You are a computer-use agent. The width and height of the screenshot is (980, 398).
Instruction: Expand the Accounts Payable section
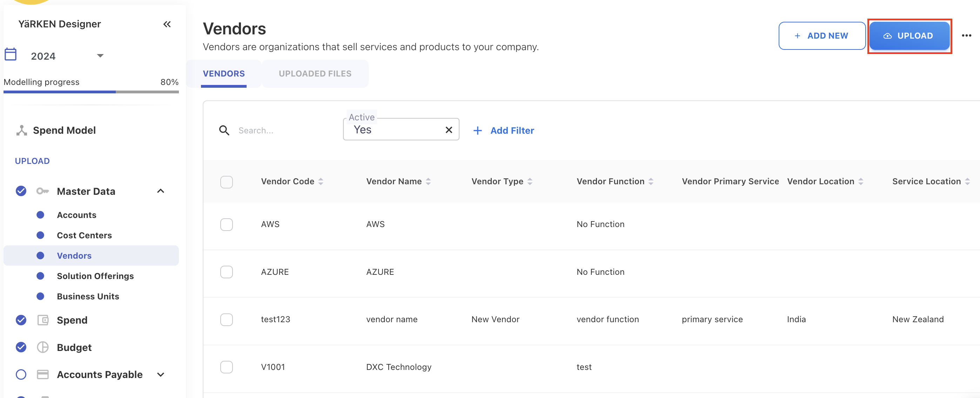tap(161, 374)
